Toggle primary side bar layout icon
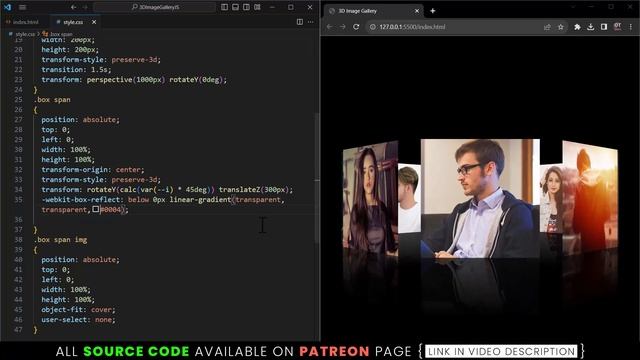This screenshot has width=640, height=360. (224, 7)
